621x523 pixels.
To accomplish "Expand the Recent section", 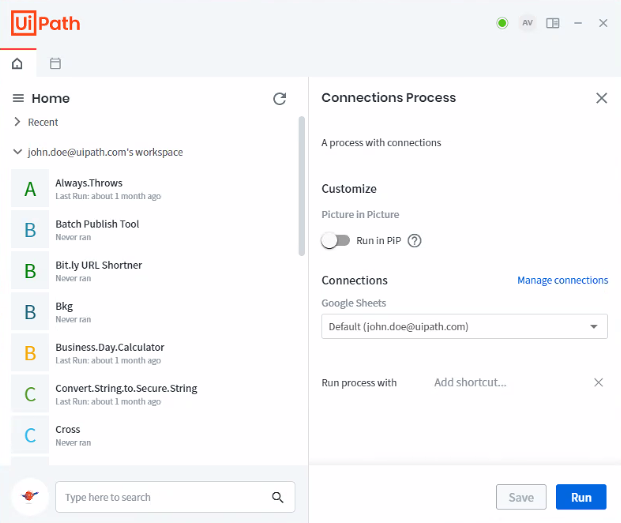I will point(17,122).
